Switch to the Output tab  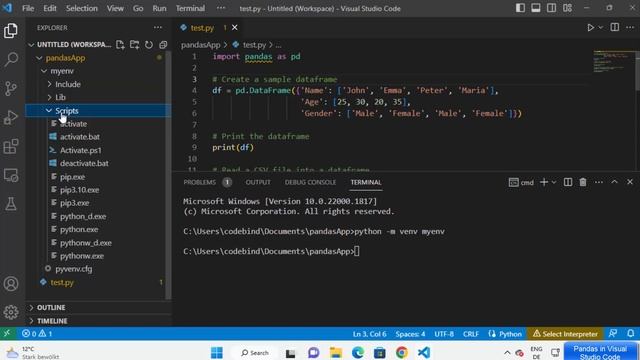click(258, 182)
